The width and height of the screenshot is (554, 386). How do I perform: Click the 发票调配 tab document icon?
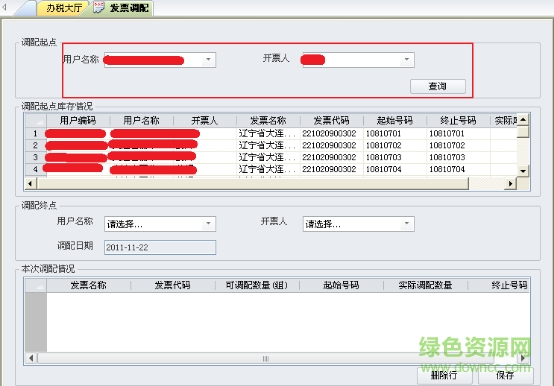click(x=99, y=8)
